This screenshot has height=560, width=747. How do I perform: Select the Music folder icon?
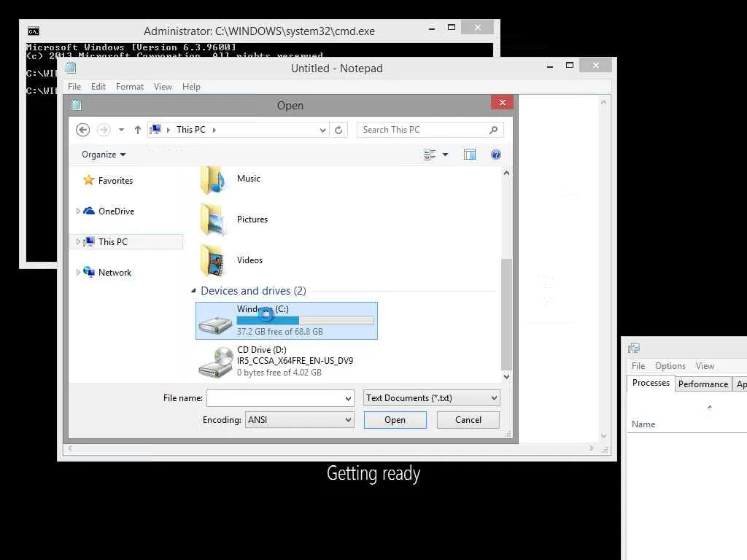click(x=213, y=180)
